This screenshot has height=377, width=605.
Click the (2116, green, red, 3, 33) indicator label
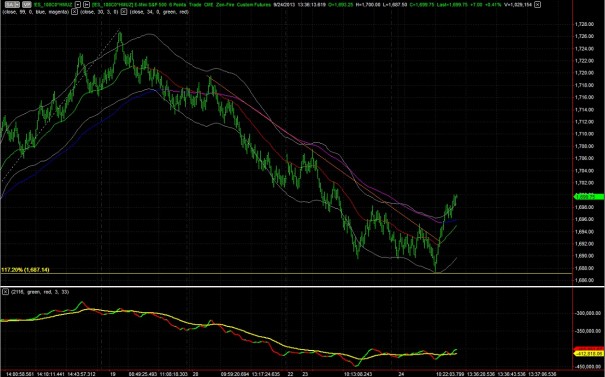(x=39, y=292)
